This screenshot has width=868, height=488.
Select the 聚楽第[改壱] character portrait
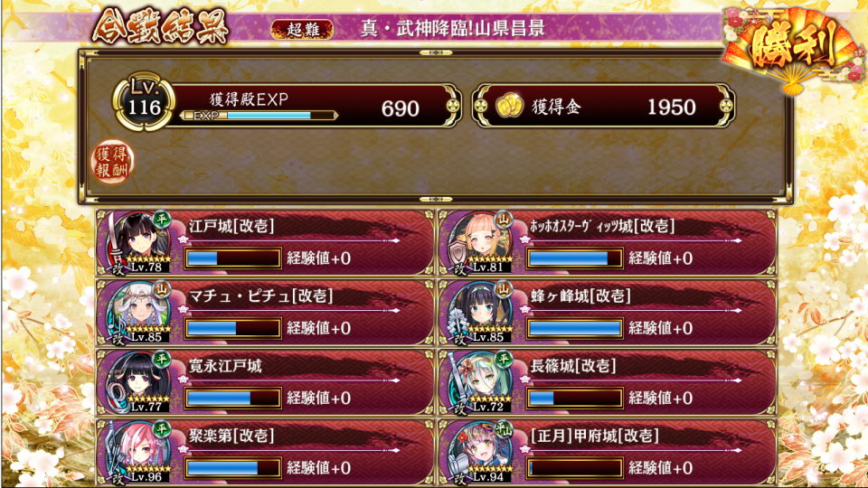coord(138,452)
